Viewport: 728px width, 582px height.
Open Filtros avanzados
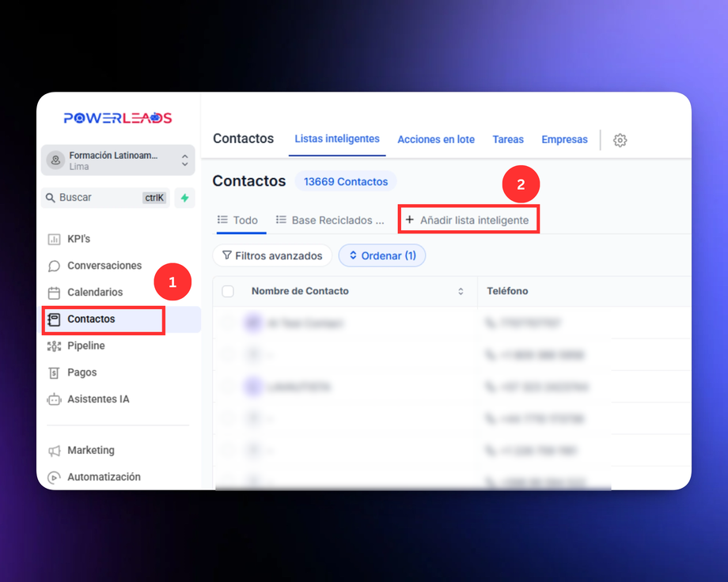click(272, 255)
